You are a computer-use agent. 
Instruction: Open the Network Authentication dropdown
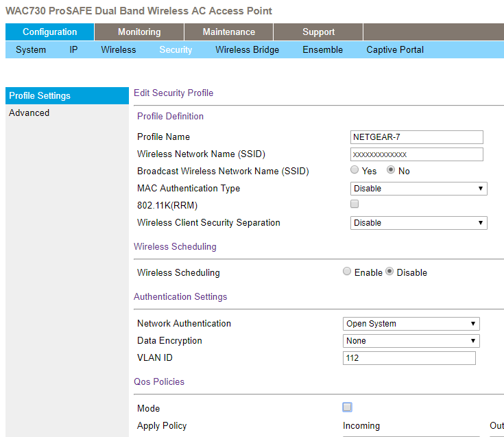pyautogui.click(x=411, y=324)
